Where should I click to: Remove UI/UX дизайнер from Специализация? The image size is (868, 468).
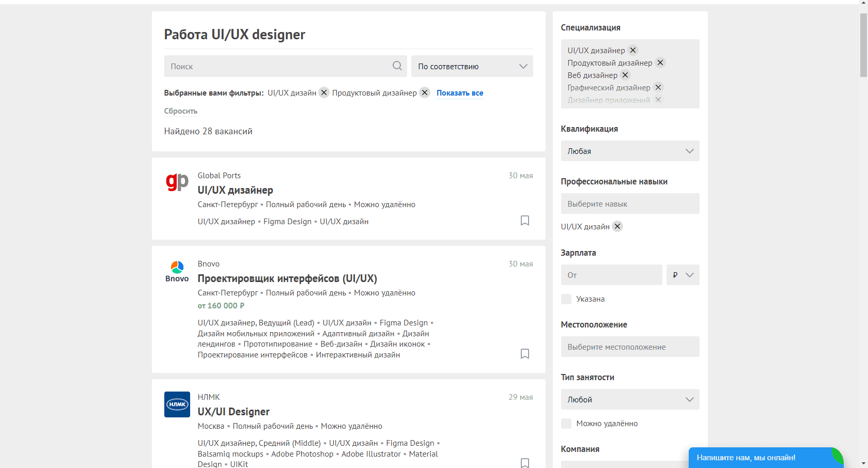(633, 50)
